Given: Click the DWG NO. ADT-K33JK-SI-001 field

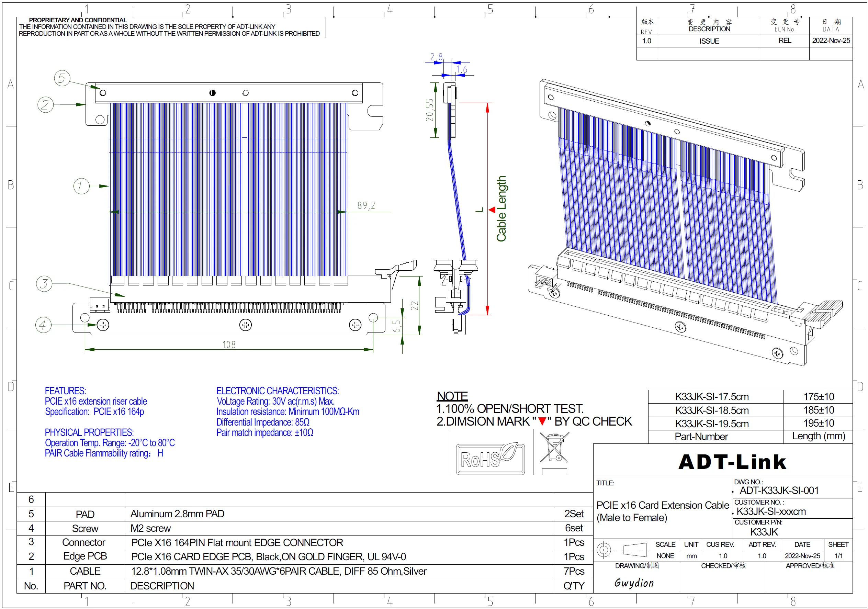Looking at the screenshot, I should point(779,490).
